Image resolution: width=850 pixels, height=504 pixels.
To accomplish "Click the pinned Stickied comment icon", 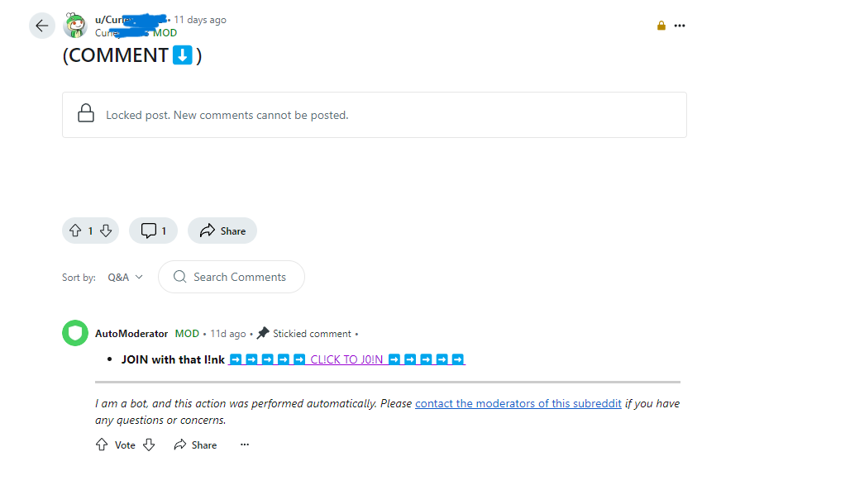I will (263, 333).
